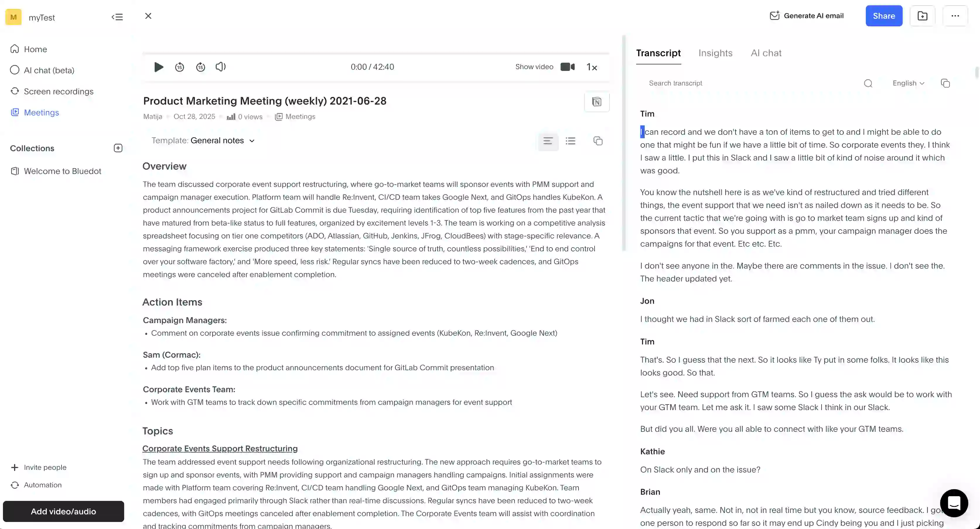This screenshot has width=980, height=529.
Task: Copy the meeting notes content
Action: pyautogui.click(x=598, y=141)
